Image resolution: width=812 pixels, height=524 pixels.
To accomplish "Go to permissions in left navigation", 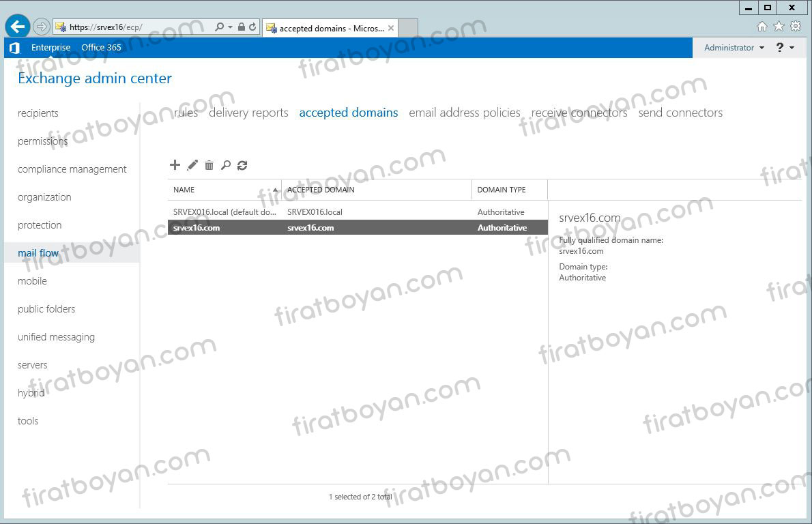I will [42, 141].
